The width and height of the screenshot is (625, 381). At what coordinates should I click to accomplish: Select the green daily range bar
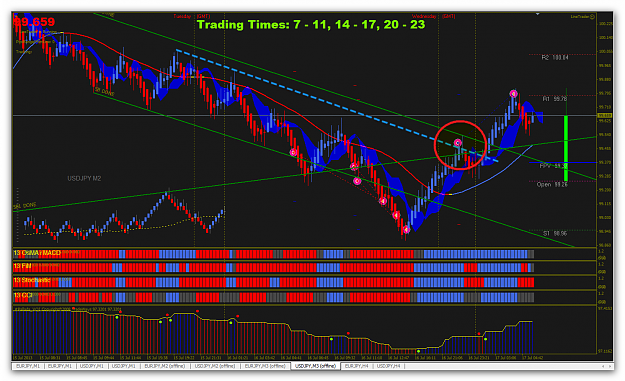566,148
